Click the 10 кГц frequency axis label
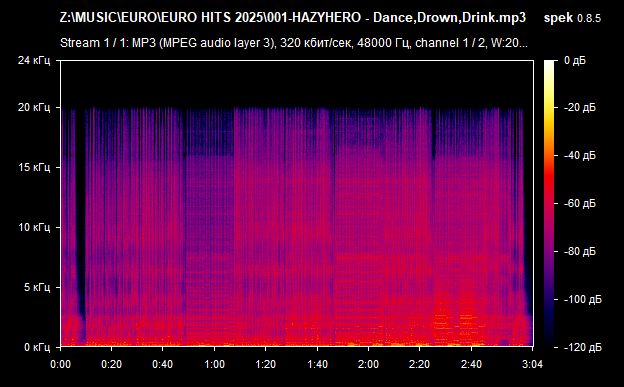This screenshot has width=624, height=387. (34, 227)
